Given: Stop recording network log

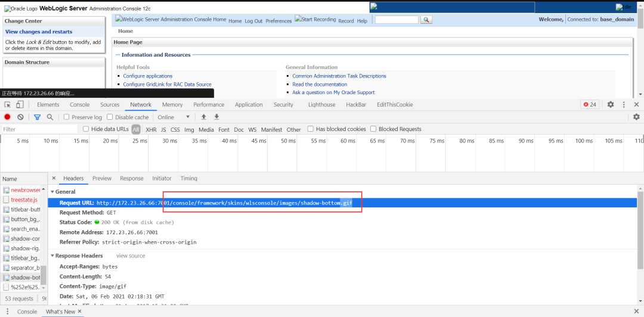Looking at the screenshot, I should [7, 117].
